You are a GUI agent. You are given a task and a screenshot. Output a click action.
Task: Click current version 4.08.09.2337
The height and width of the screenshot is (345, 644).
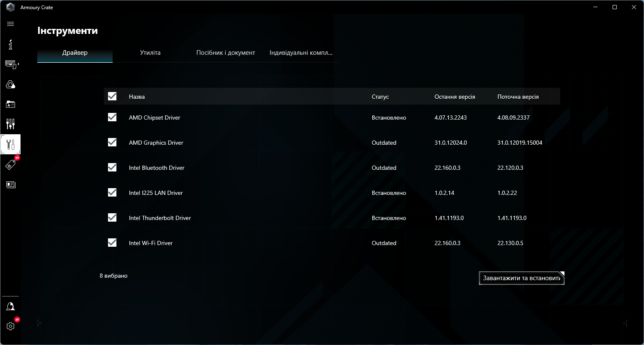(513, 118)
